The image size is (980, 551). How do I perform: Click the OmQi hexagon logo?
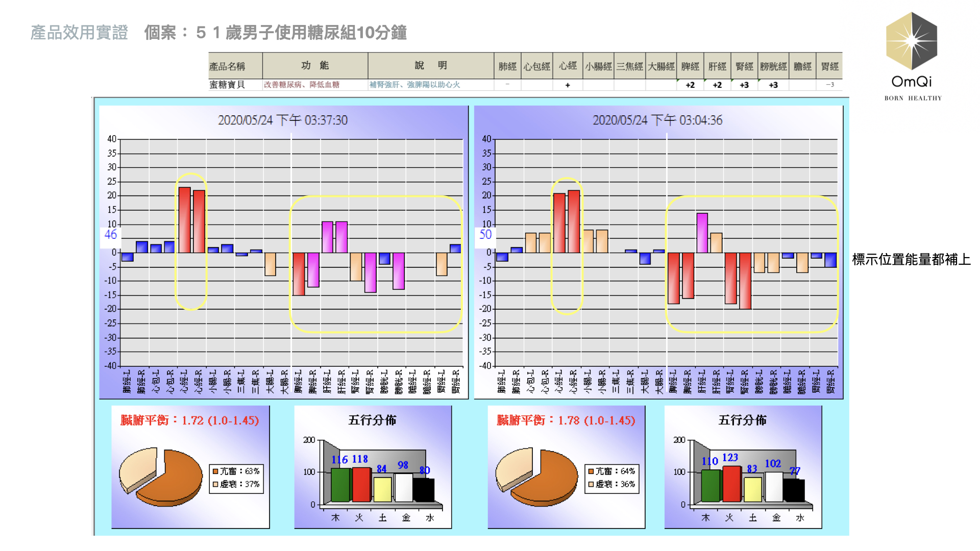[912, 41]
